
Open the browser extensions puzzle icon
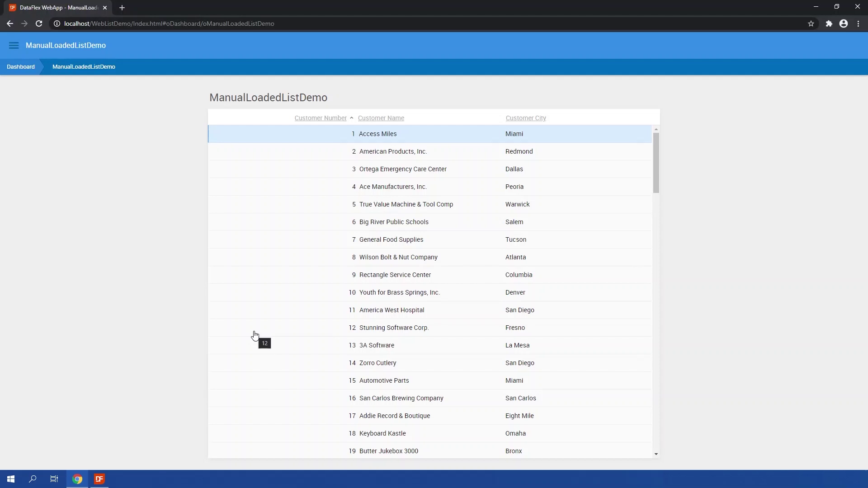tap(829, 23)
